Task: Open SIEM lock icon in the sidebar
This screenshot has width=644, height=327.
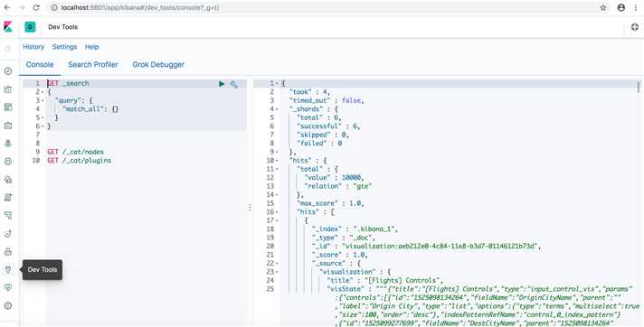Action: click(x=8, y=251)
